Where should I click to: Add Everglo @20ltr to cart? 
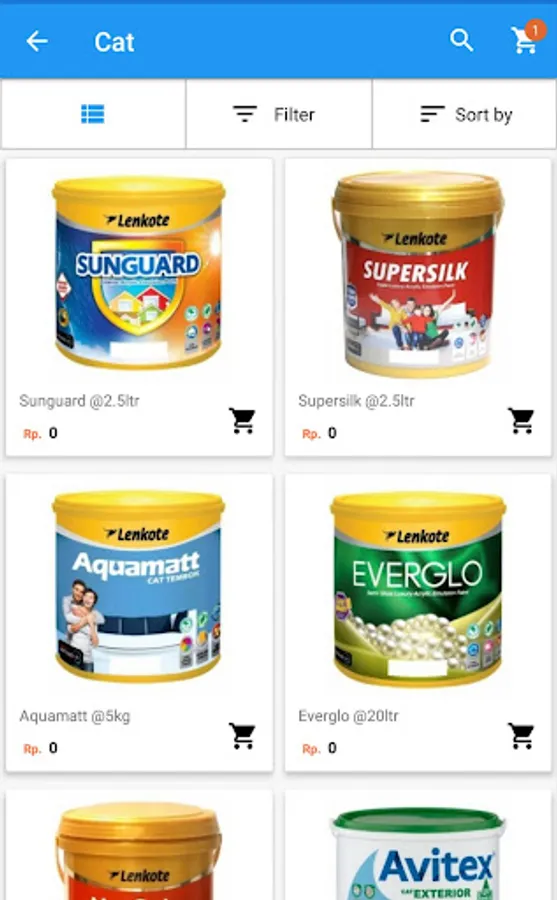coord(521,735)
